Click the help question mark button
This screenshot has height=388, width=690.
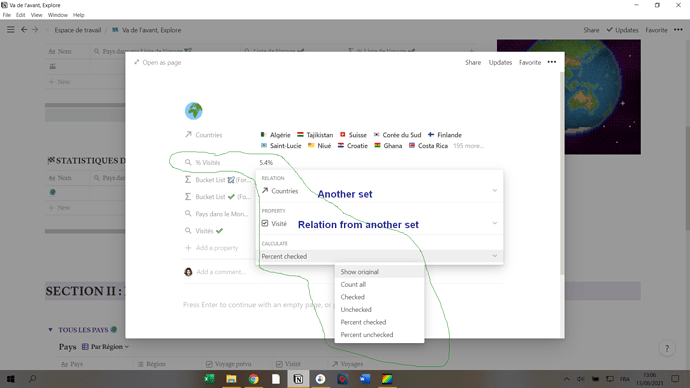tap(667, 348)
